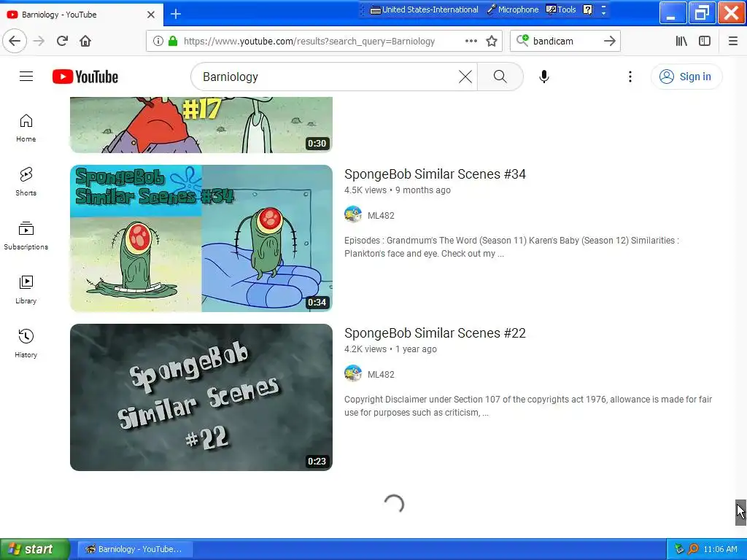This screenshot has width=747, height=560.
Task: Toggle the browser sidebar view
Action: pos(705,41)
